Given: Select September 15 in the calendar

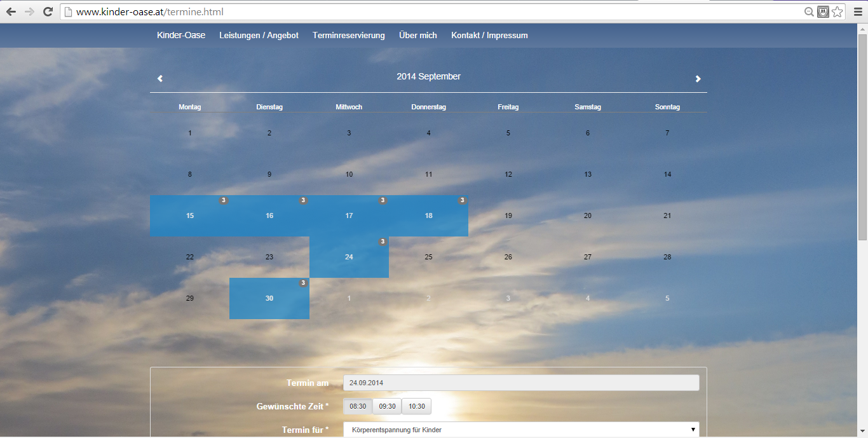Looking at the screenshot, I should tap(190, 216).
